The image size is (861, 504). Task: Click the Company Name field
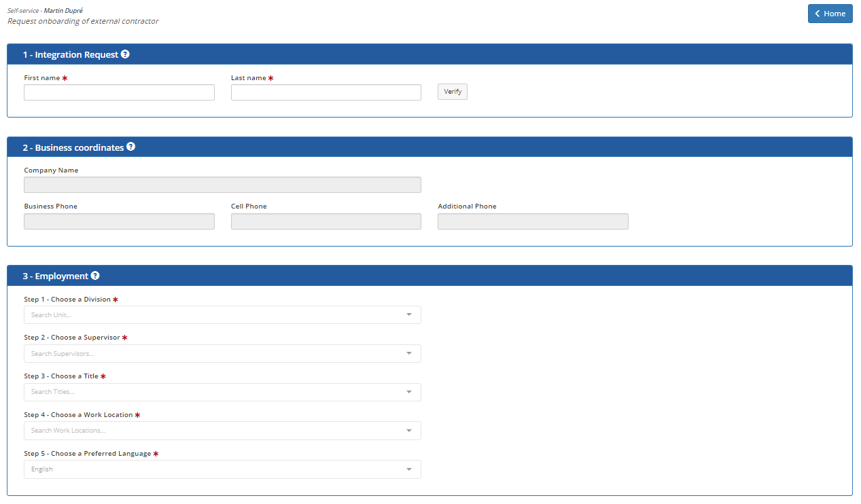point(222,185)
